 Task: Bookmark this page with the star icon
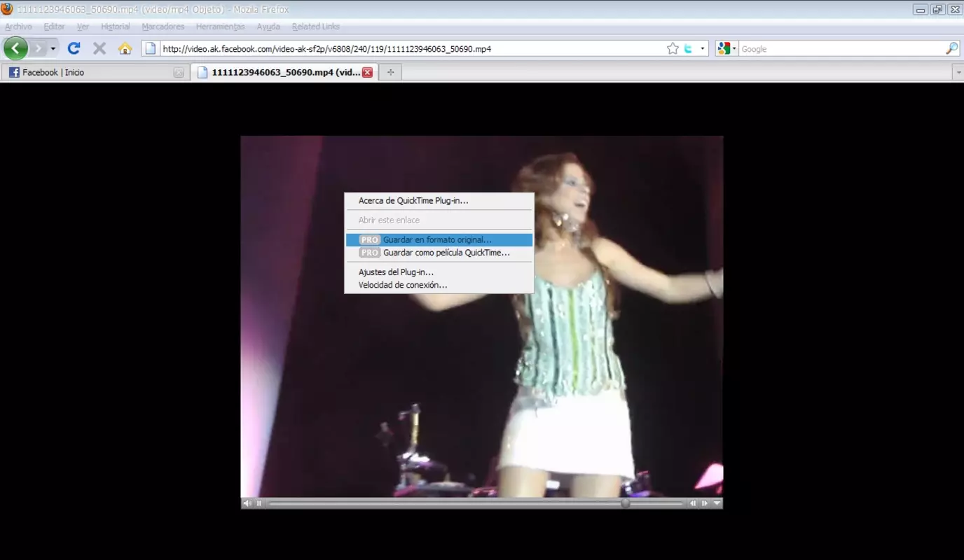[x=673, y=48]
